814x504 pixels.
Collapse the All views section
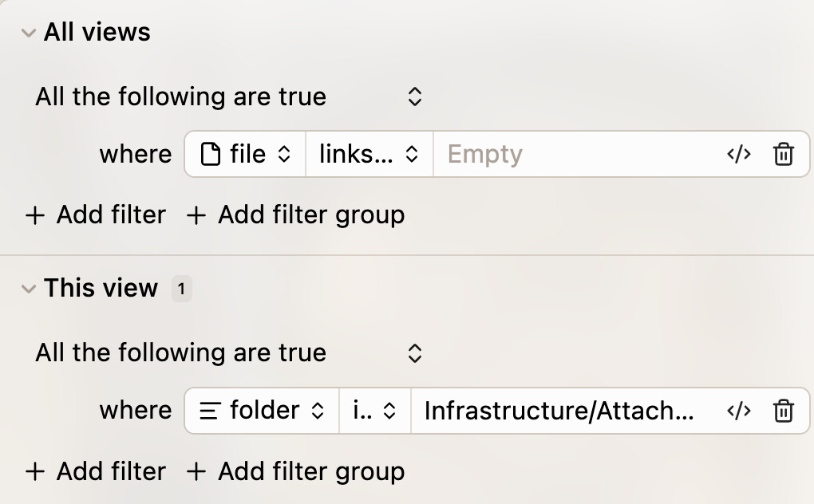point(29,33)
